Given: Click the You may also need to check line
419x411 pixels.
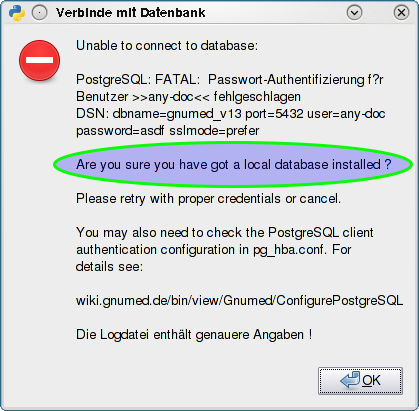Looking at the screenshot, I should click(225, 232).
